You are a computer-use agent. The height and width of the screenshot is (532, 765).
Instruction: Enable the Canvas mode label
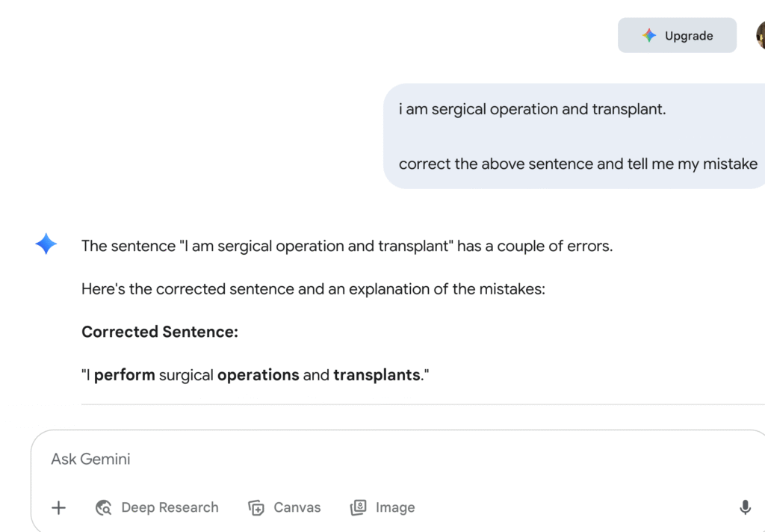point(297,507)
